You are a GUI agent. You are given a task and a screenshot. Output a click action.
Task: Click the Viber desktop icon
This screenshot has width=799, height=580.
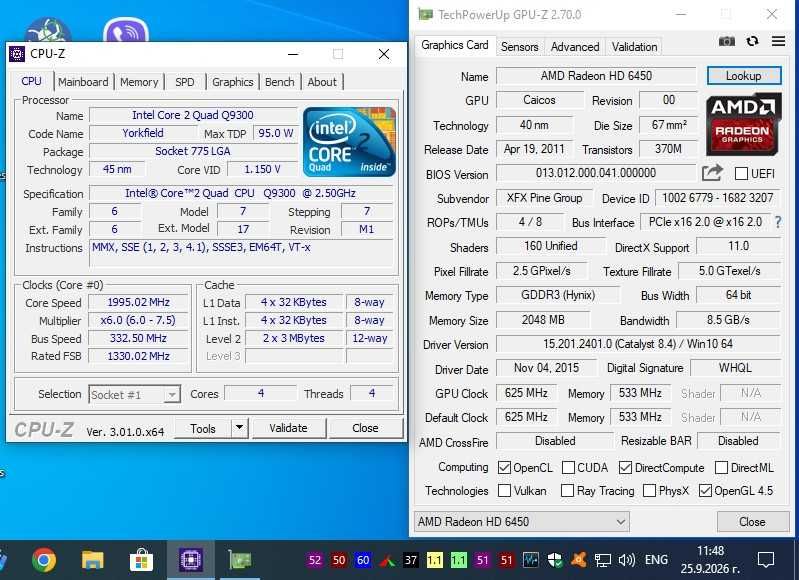(x=126, y=32)
